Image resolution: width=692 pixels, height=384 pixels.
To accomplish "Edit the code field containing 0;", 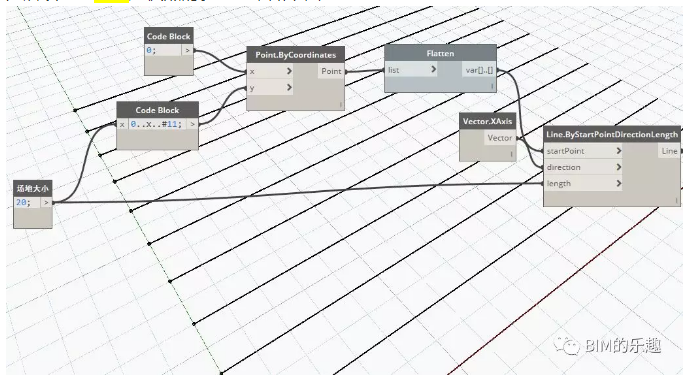I will (162, 50).
